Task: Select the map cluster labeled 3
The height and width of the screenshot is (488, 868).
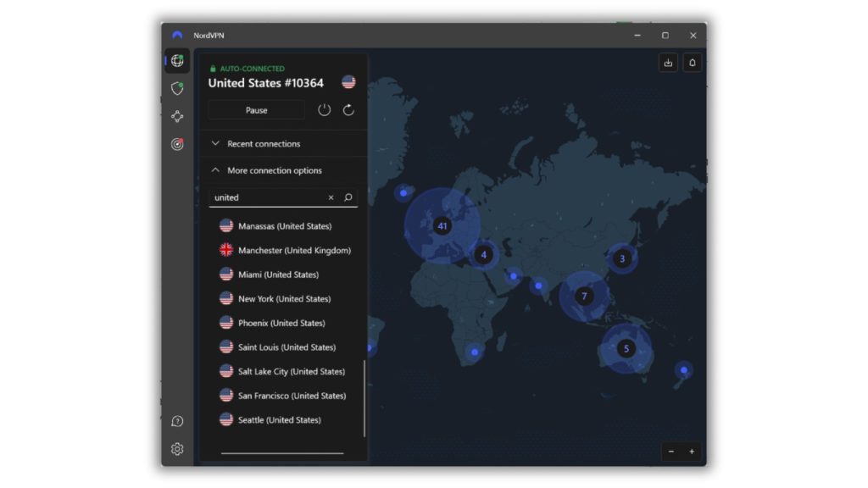Action: click(x=622, y=258)
